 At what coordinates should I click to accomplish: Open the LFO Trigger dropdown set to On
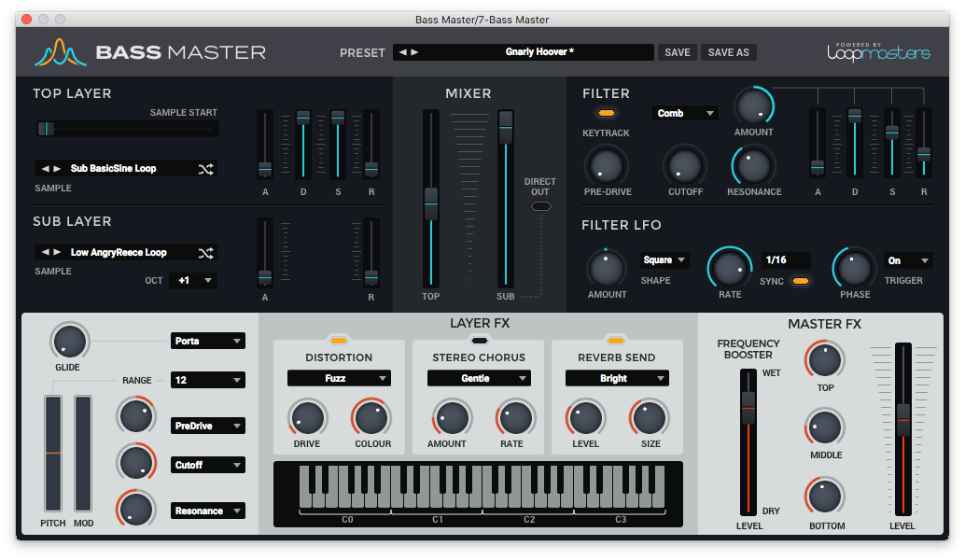(x=907, y=260)
